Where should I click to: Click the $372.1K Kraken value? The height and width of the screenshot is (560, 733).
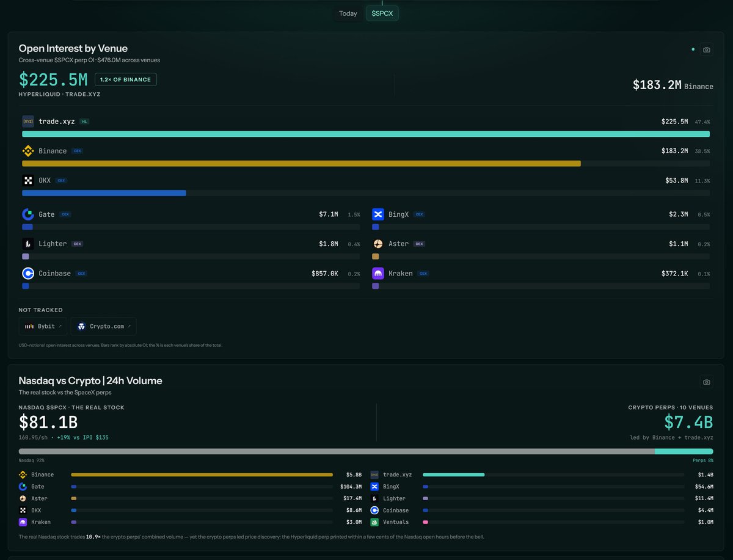(675, 274)
